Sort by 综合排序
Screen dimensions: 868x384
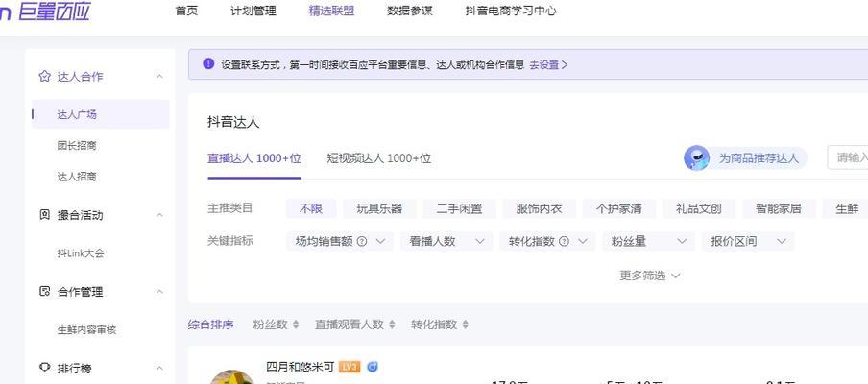[x=211, y=324]
